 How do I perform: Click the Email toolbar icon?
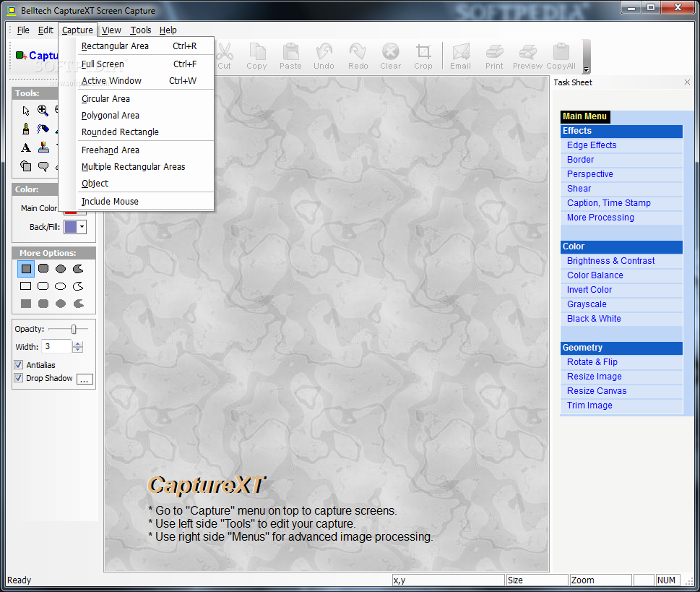tap(461, 56)
